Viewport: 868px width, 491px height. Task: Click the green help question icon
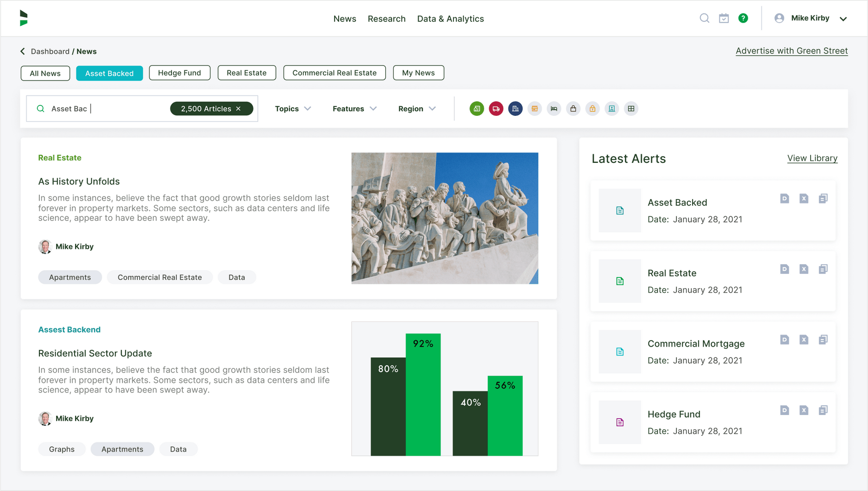[743, 18]
